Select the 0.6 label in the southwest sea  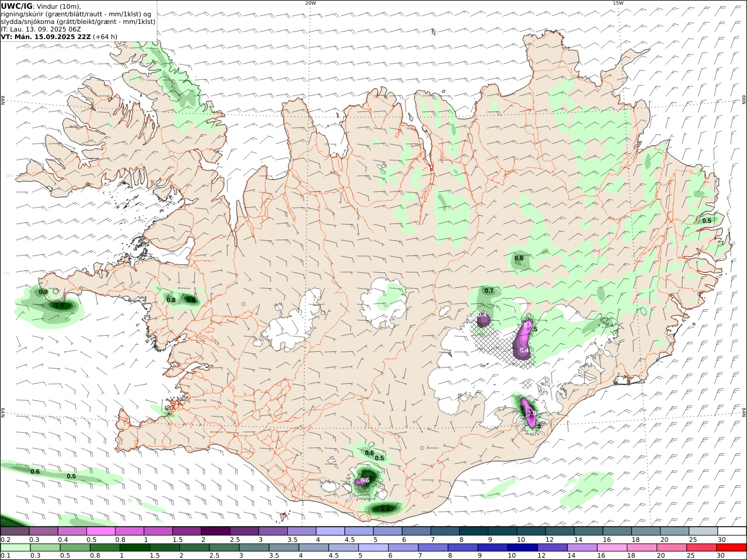tap(35, 471)
